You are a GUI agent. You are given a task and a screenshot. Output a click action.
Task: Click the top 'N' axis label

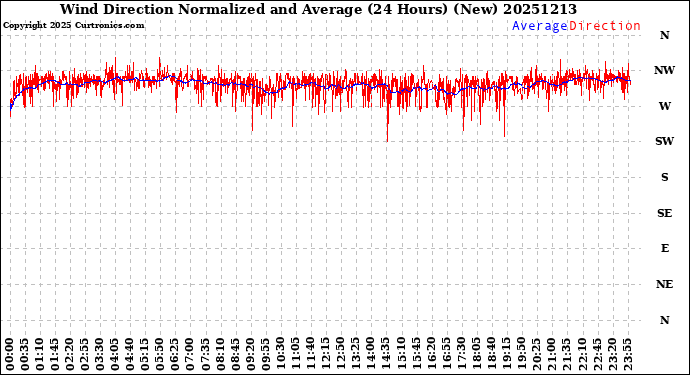(x=664, y=35)
